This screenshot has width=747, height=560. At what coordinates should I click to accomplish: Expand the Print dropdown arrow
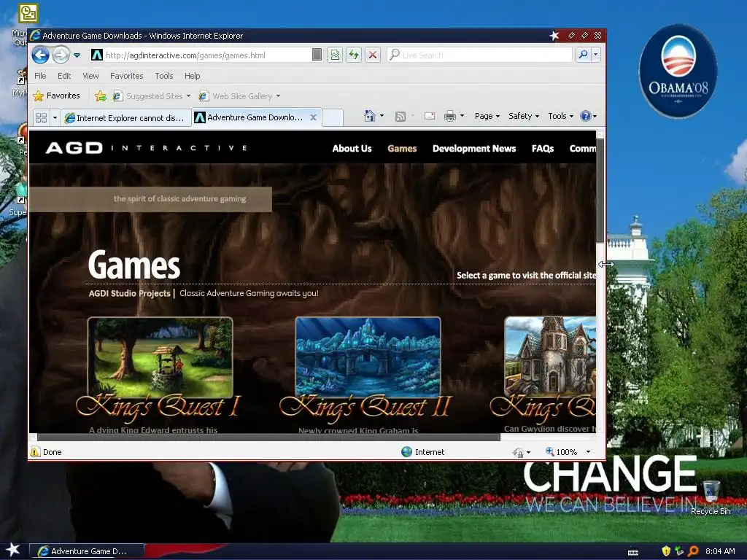pos(462,116)
